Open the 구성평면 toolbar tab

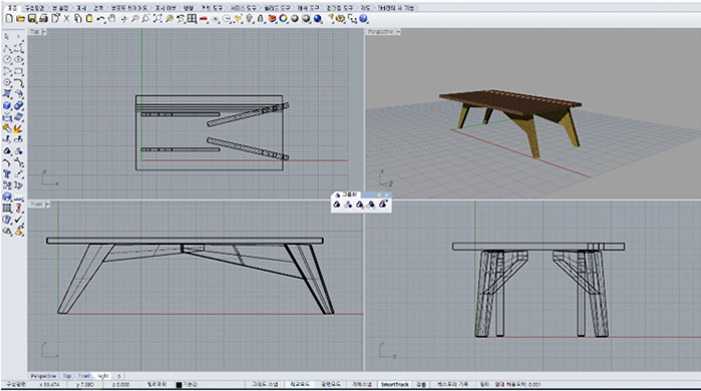point(34,8)
